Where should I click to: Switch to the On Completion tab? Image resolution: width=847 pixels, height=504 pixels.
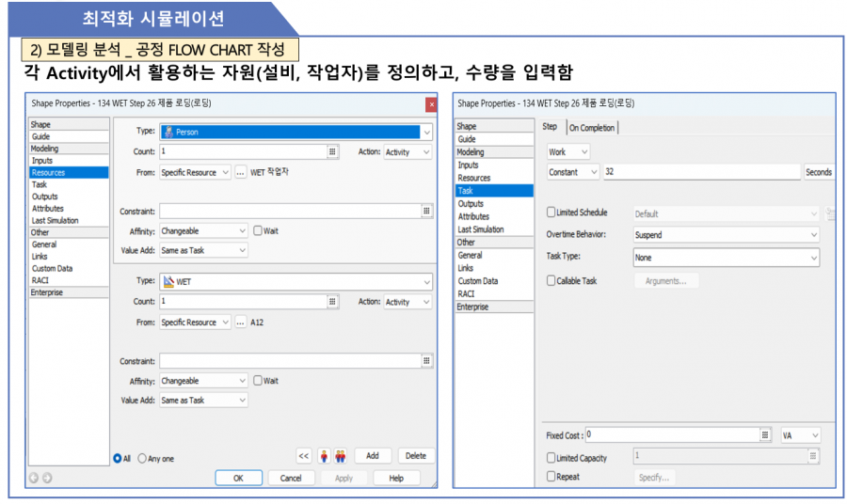coord(592,128)
